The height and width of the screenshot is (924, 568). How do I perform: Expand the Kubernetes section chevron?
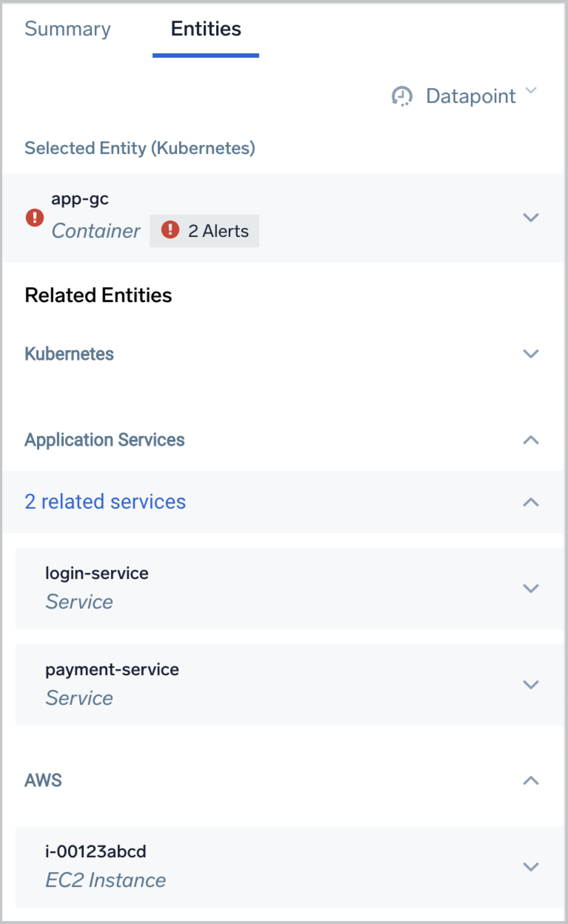(531, 354)
